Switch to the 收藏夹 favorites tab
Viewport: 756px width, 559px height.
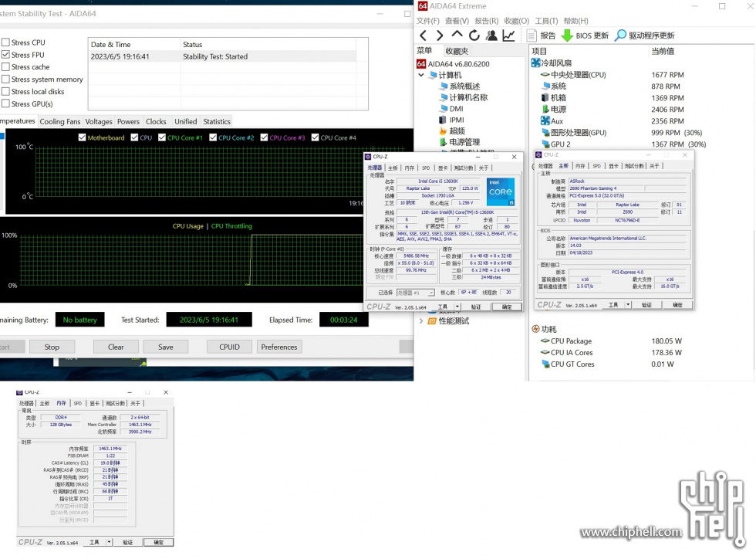(456, 51)
